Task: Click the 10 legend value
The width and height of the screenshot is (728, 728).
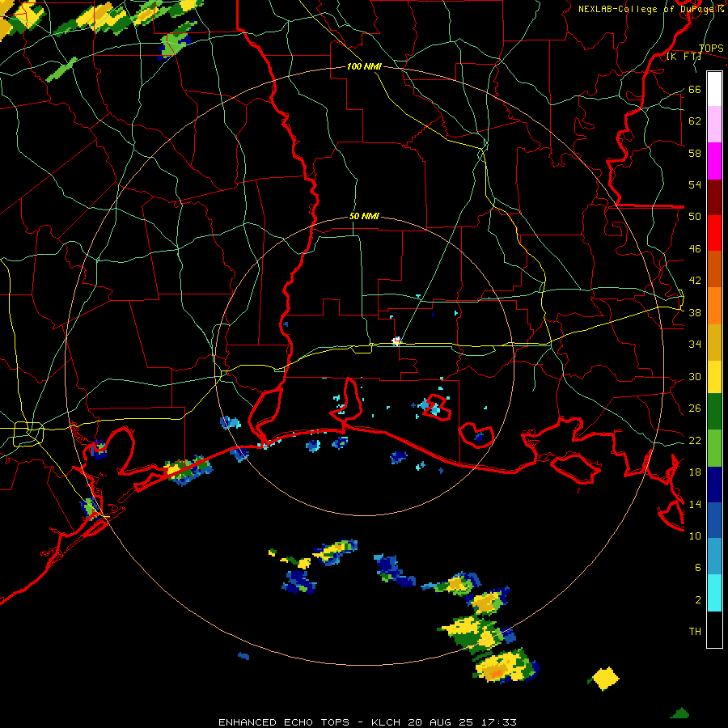Action: (695, 535)
